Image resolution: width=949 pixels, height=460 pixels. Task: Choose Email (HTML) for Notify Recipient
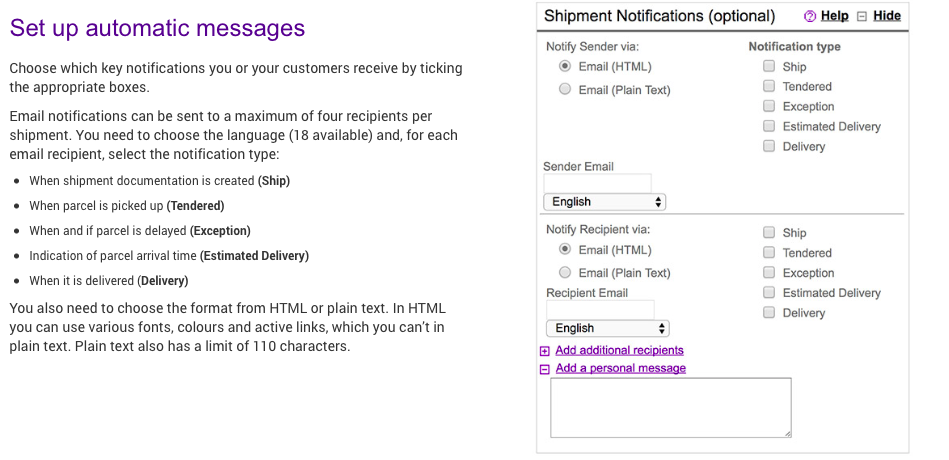(x=565, y=250)
